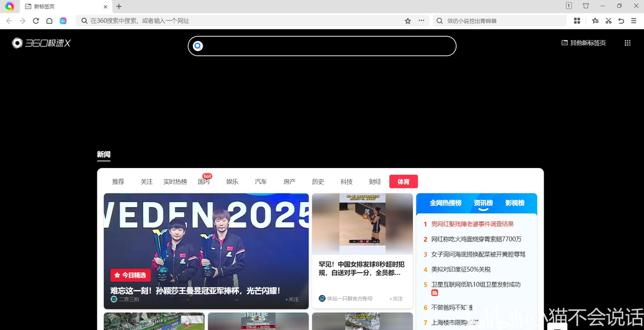The height and width of the screenshot is (330, 644).
Task: Open the apps grid dots icon
Action: 628,43
